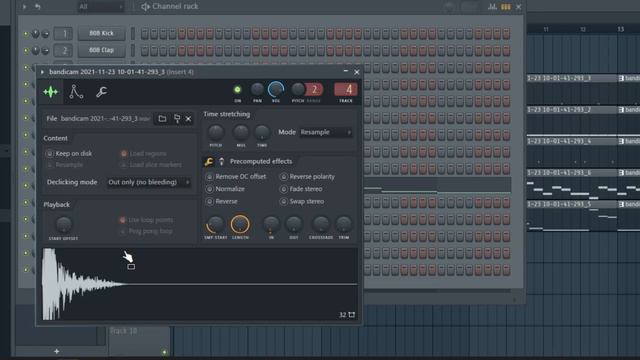
Task: Change the pitch RANGE value 2
Action: pos(315,89)
